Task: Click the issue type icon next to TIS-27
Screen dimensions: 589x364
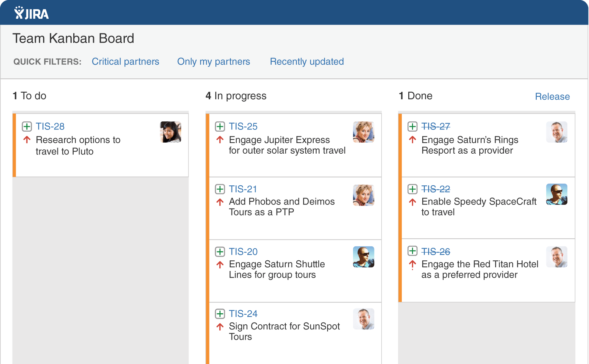Action: tap(412, 126)
